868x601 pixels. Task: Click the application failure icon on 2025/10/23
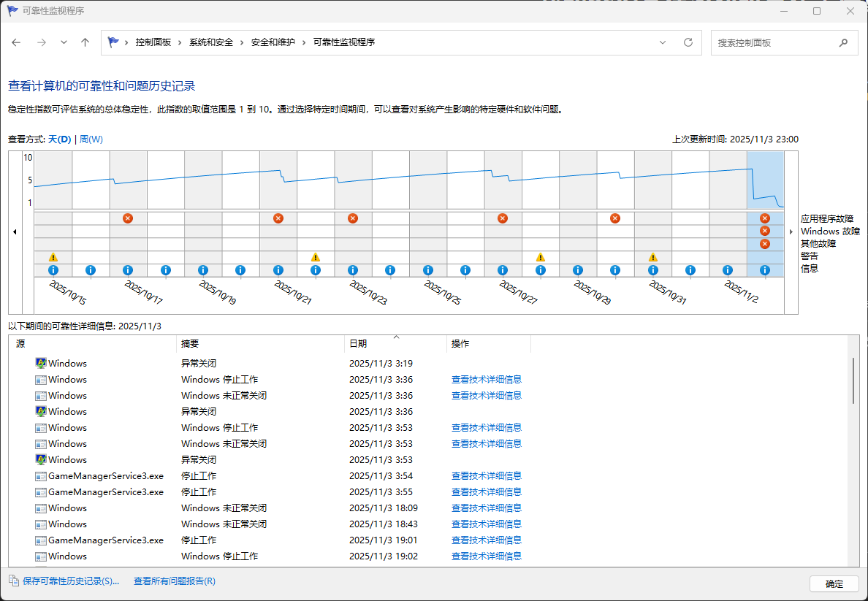[x=353, y=218]
